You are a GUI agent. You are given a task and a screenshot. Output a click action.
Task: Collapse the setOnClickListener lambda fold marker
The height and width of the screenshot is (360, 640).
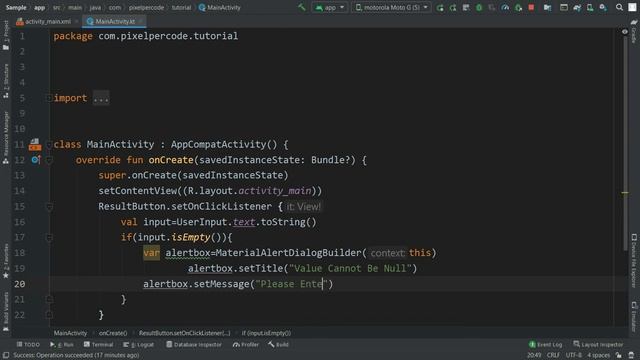49,207
